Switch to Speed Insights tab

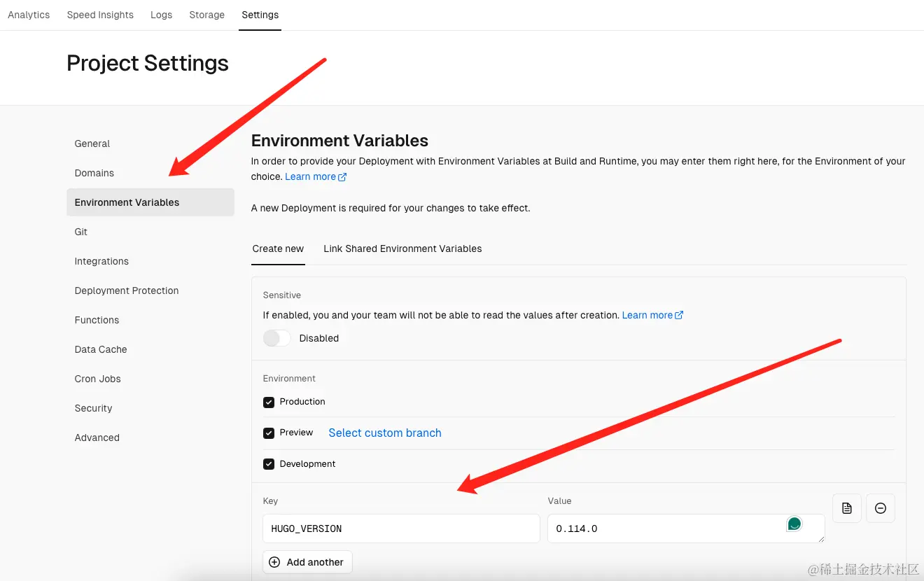tap(100, 15)
